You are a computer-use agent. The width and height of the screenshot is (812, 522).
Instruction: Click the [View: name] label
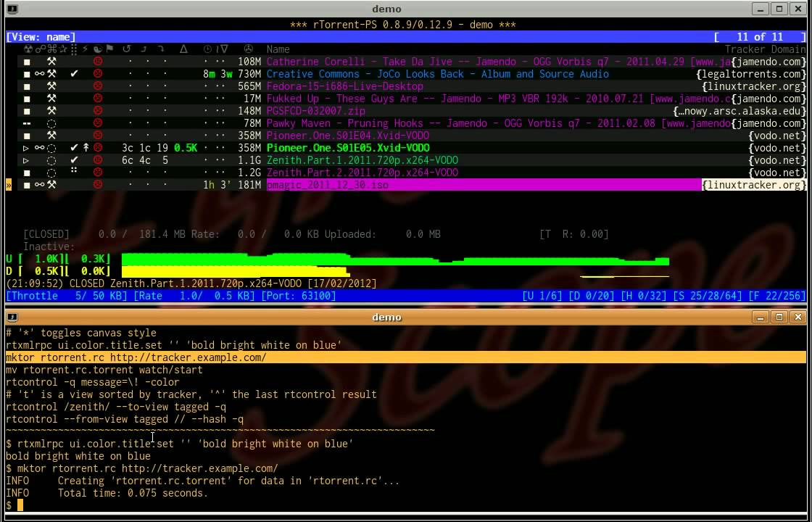tap(41, 37)
